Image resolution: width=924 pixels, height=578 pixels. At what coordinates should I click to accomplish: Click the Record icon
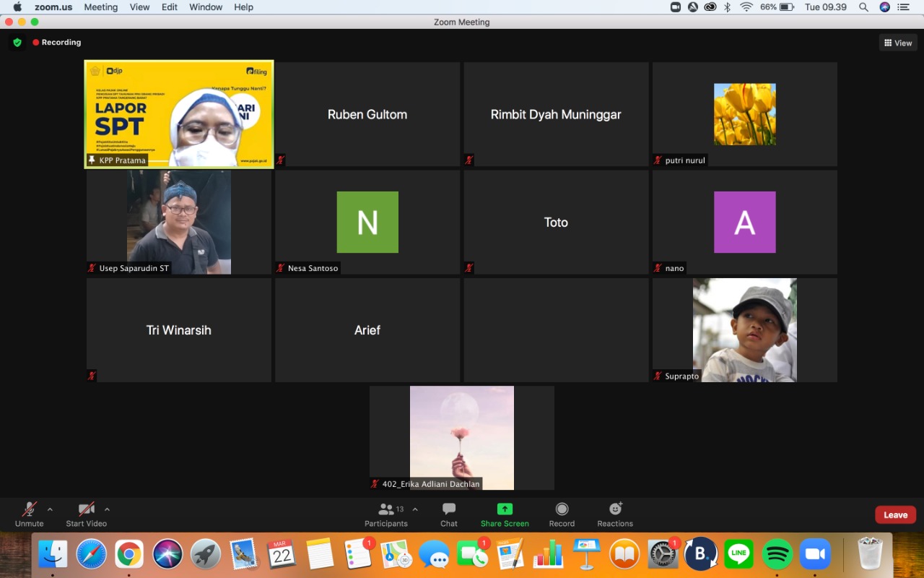coord(562,509)
